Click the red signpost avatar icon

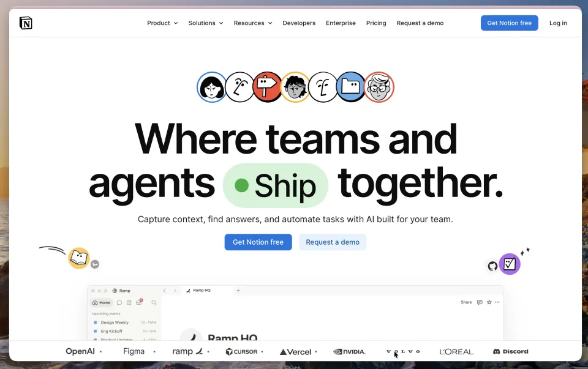pyautogui.click(x=267, y=88)
